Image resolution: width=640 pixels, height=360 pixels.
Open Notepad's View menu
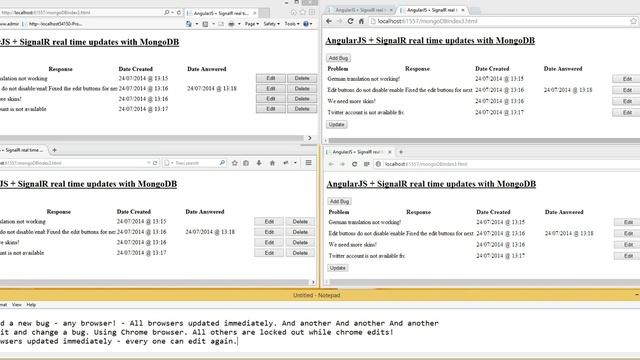click(17, 304)
